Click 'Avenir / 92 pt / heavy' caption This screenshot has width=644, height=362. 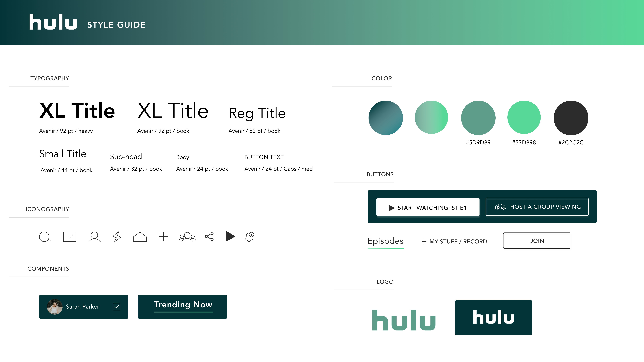tap(66, 131)
